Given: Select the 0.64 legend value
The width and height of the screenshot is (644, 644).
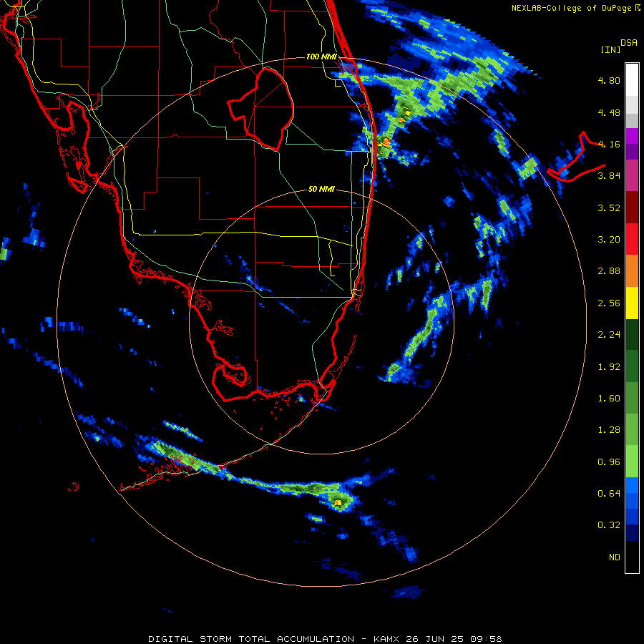Looking at the screenshot, I should point(609,494).
